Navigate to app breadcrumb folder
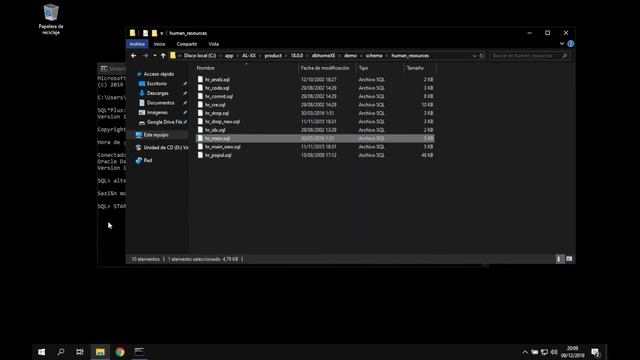The height and width of the screenshot is (360, 640). (x=229, y=56)
